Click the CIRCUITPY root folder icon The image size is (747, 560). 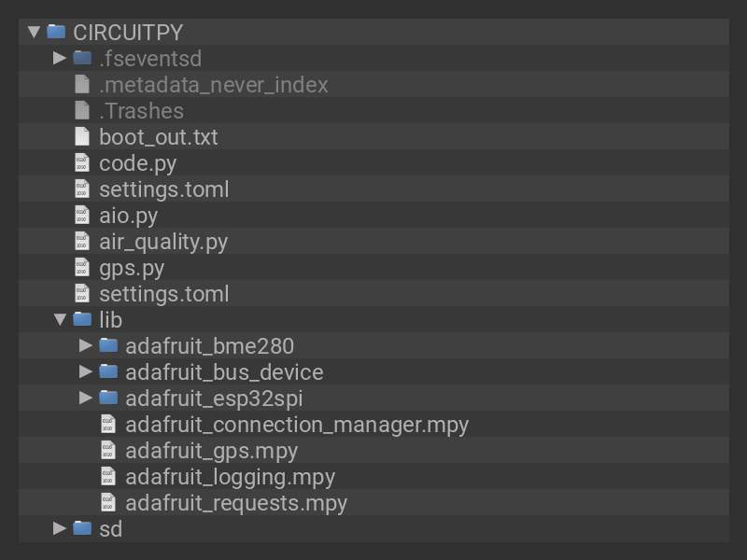tap(56, 33)
